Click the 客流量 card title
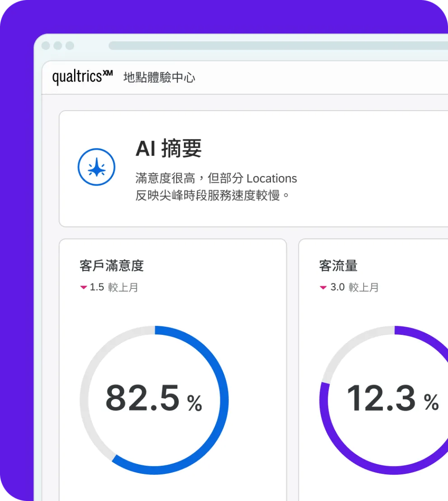 tap(338, 265)
